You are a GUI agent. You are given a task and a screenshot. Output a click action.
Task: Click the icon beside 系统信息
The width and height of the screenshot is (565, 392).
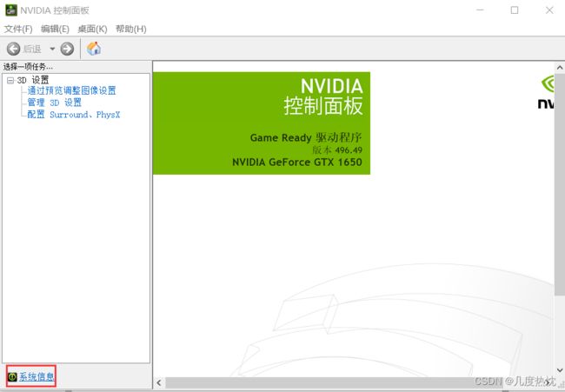click(x=12, y=377)
